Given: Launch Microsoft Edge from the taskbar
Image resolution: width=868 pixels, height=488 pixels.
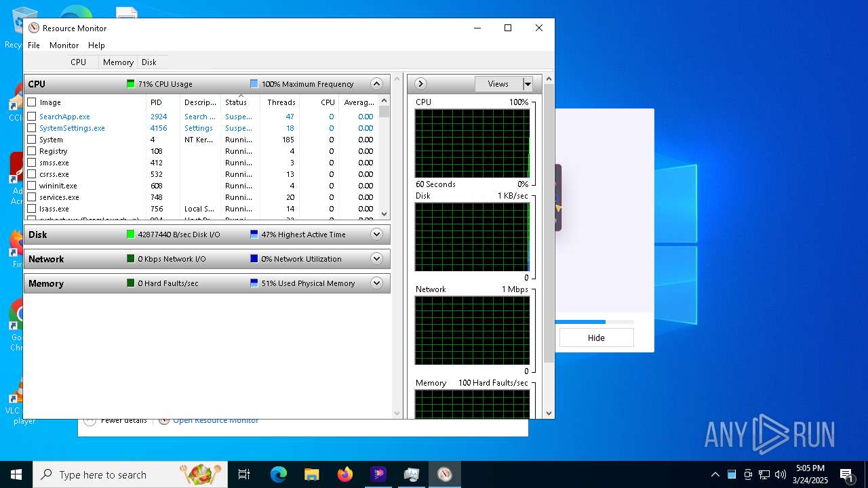Looking at the screenshot, I should [x=279, y=474].
